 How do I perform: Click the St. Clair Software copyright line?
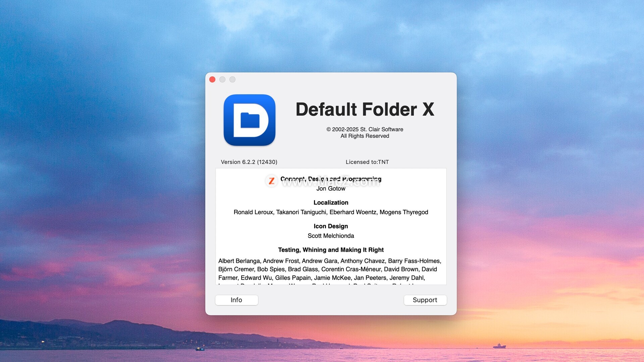click(365, 129)
